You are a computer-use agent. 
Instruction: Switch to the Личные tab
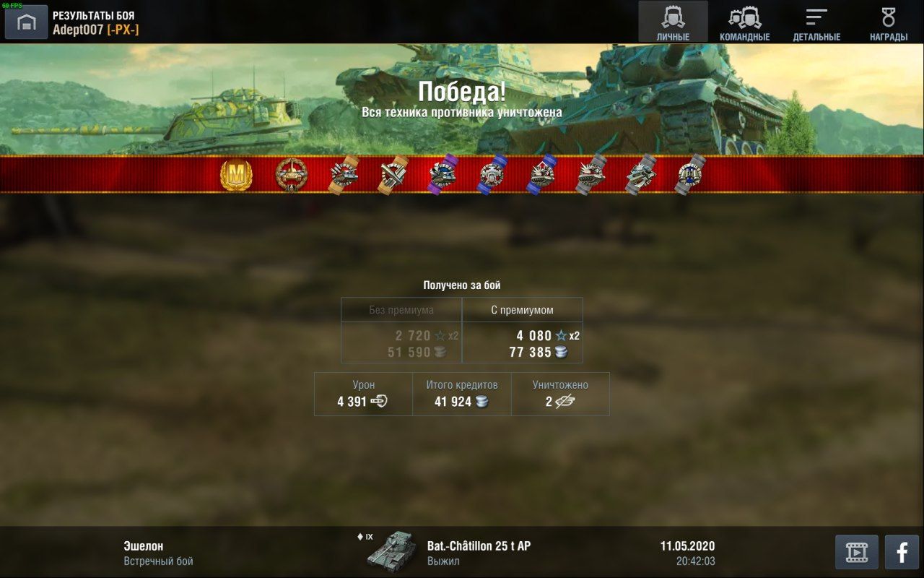(x=673, y=22)
